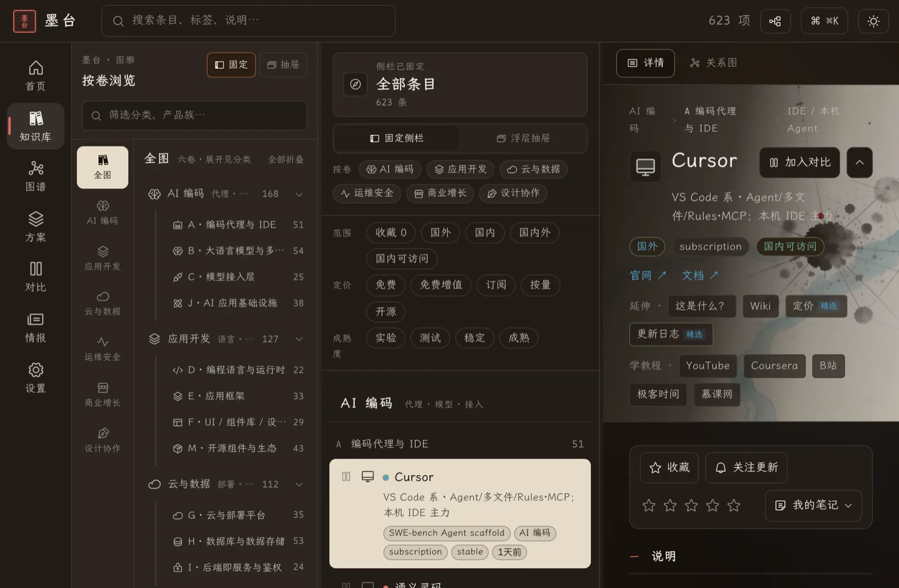Open the graph view icon in top bar
Image resolution: width=899 pixels, height=588 pixels.
pyautogui.click(x=775, y=21)
